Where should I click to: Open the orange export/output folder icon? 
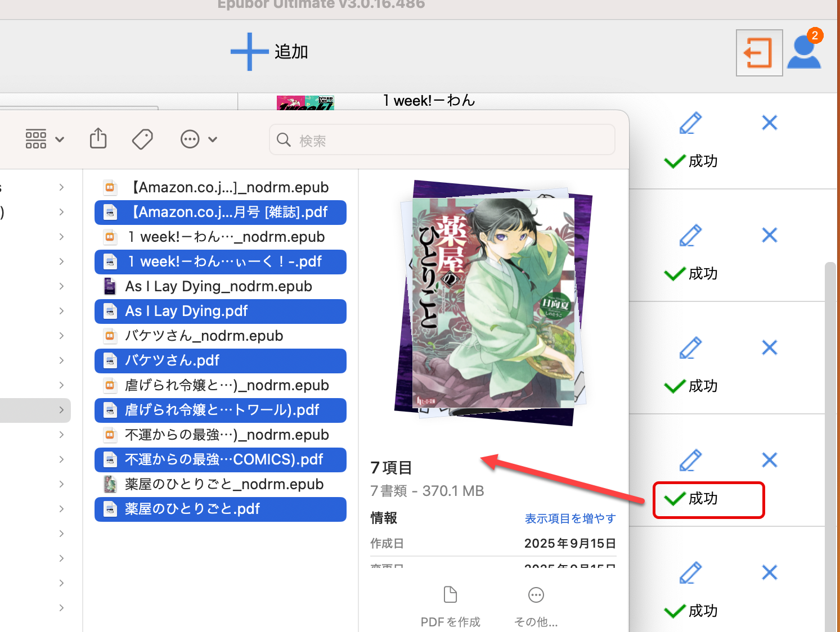pyautogui.click(x=759, y=53)
